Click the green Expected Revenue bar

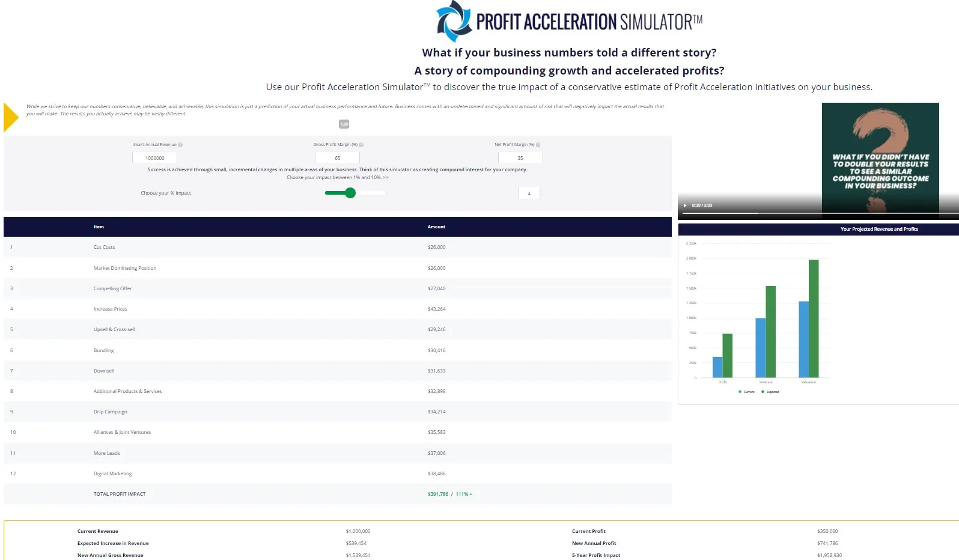770,332
